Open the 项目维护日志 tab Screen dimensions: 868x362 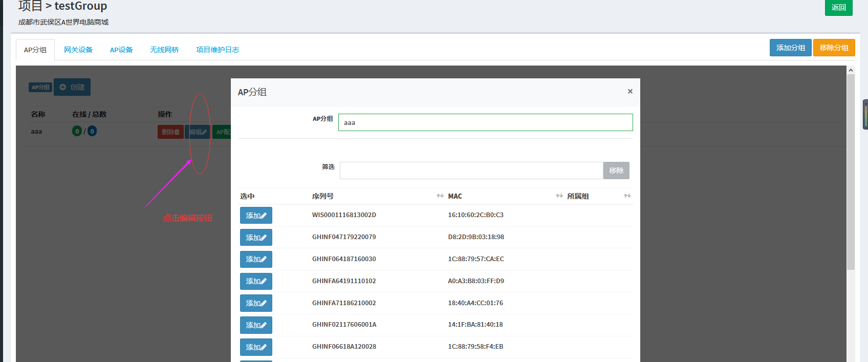218,50
